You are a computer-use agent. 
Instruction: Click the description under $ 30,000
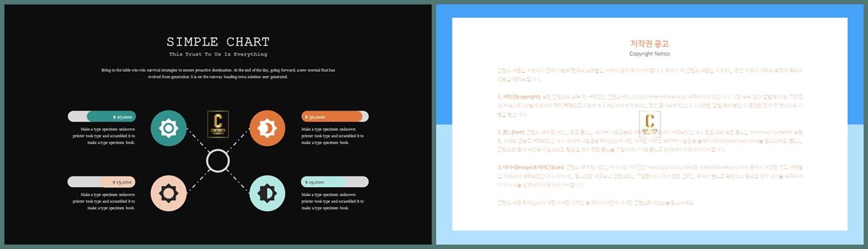pos(332,136)
